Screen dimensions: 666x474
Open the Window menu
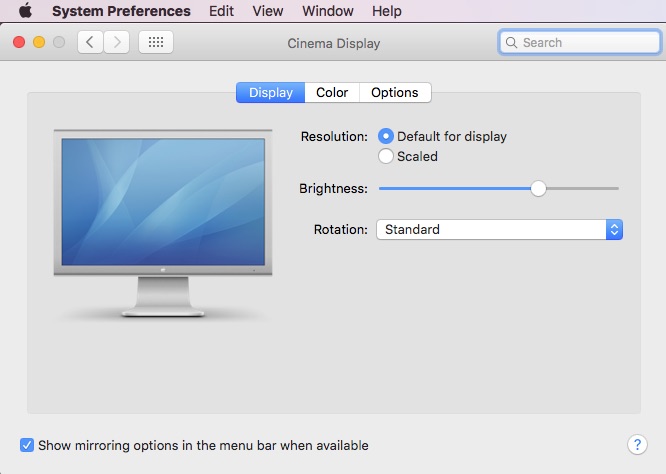coord(327,11)
